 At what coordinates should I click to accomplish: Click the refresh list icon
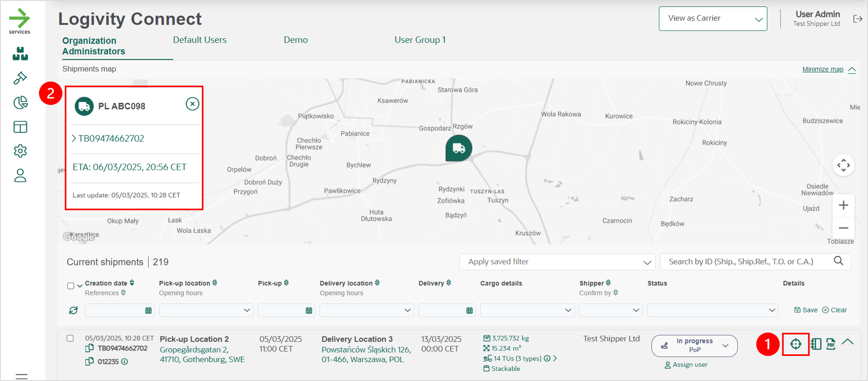74,310
